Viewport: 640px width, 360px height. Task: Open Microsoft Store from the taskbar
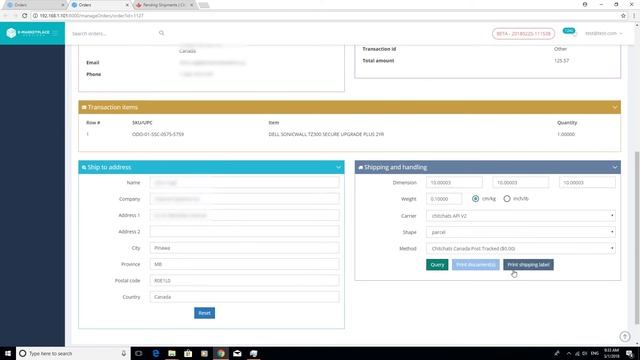tap(188, 353)
